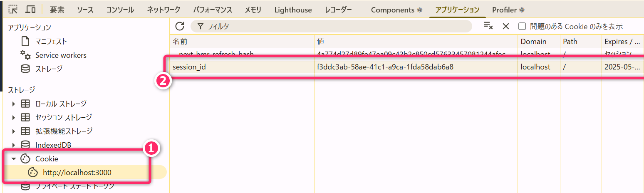Toggle the device toolbar icon
The width and height of the screenshot is (644, 193).
click(x=30, y=10)
